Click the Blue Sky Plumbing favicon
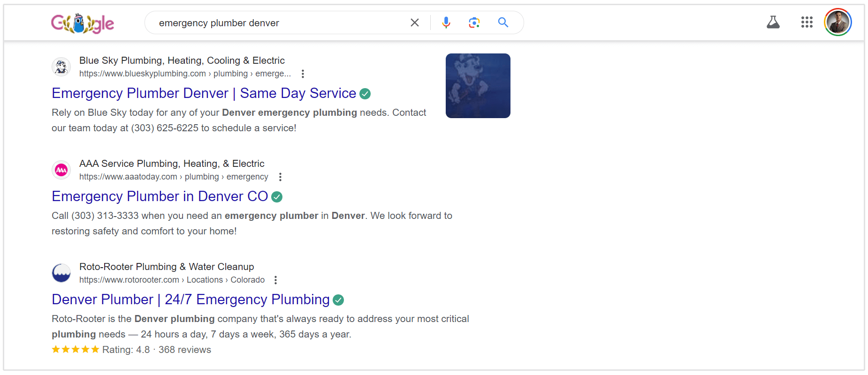Image resolution: width=868 pixels, height=375 pixels. [61, 67]
